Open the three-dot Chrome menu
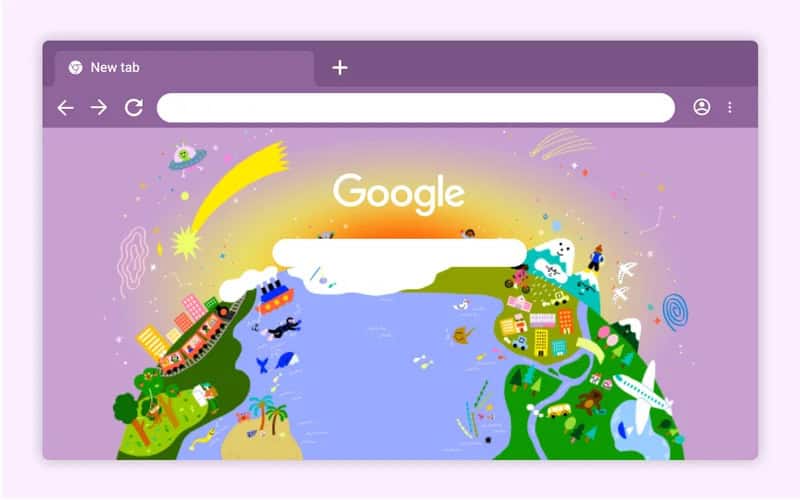The image size is (800, 500). click(x=730, y=107)
